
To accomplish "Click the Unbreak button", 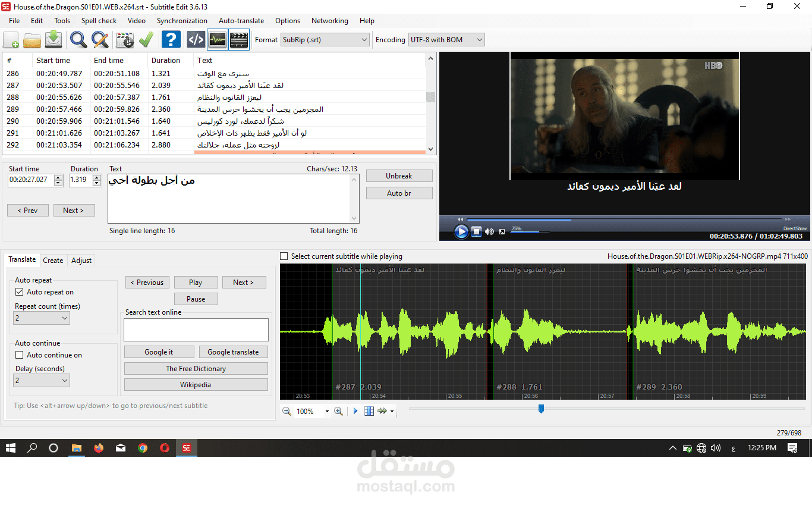I will coord(399,176).
